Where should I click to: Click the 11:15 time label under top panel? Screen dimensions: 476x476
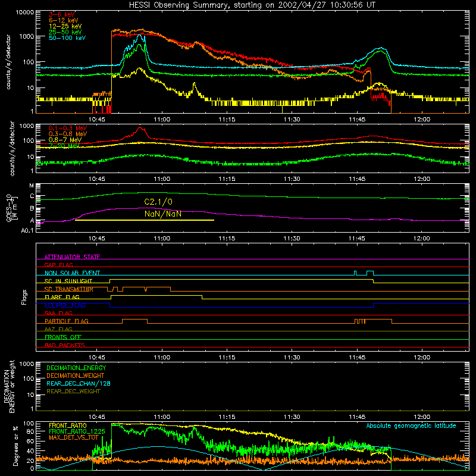(x=227, y=120)
